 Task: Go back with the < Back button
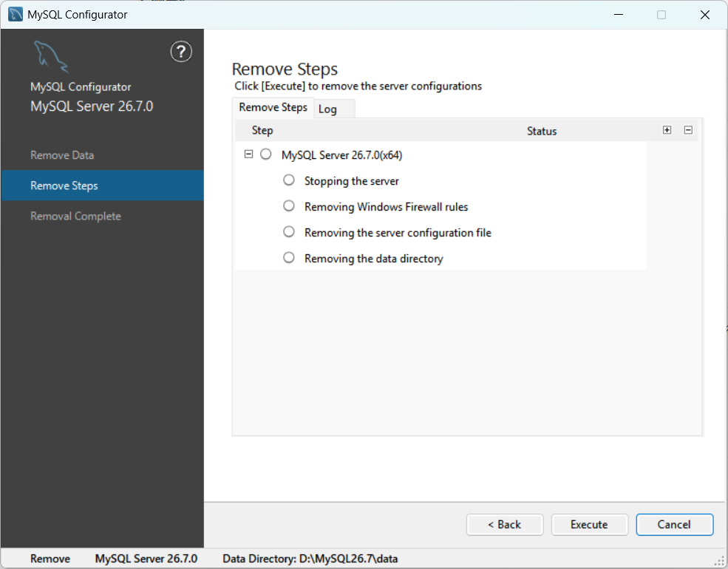click(x=505, y=525)
